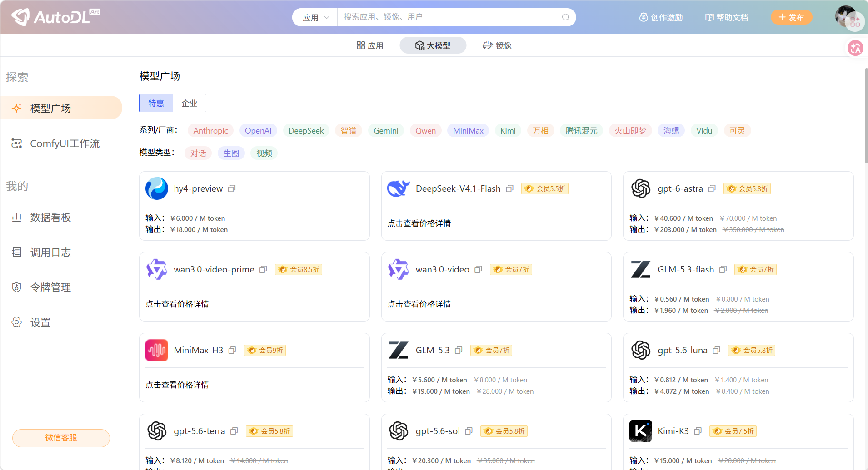This screenshot has height=470, width=868.
Task: Click the search magnifier icon
Action: point(565,17)
